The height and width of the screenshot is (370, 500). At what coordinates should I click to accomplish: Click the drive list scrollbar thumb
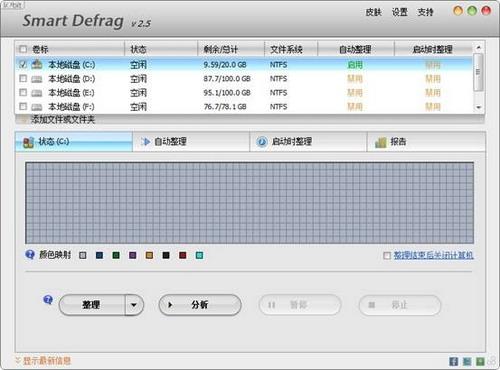pos(479,72)
